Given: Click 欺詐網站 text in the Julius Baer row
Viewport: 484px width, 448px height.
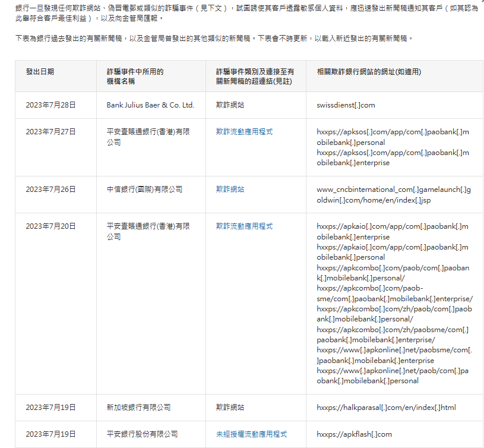Looking at the screenshot, I should (230, 105).
